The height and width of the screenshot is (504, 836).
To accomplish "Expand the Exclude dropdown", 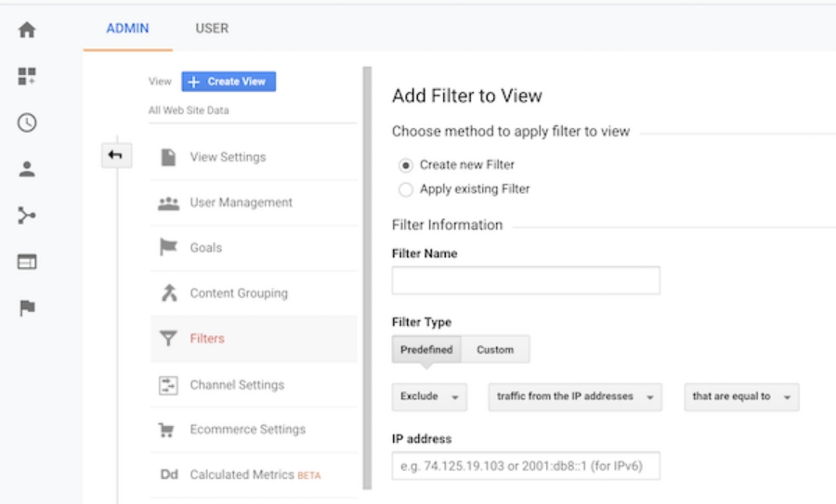I will (x=430, y=396).
